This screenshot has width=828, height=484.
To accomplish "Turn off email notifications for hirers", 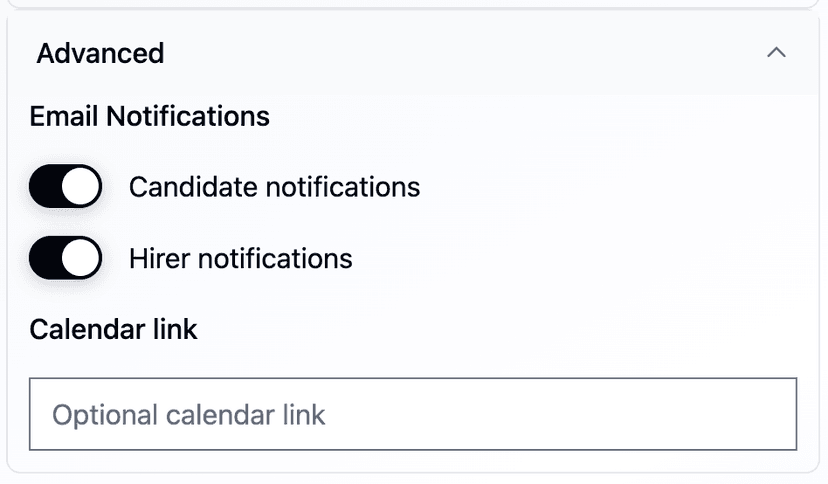I will [65, 259].
